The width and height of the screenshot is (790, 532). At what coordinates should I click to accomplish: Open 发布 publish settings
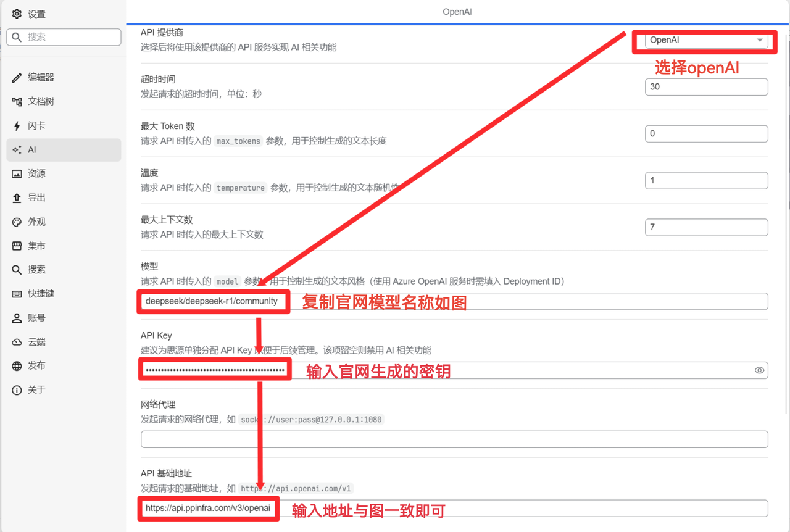tap(64, 366)
